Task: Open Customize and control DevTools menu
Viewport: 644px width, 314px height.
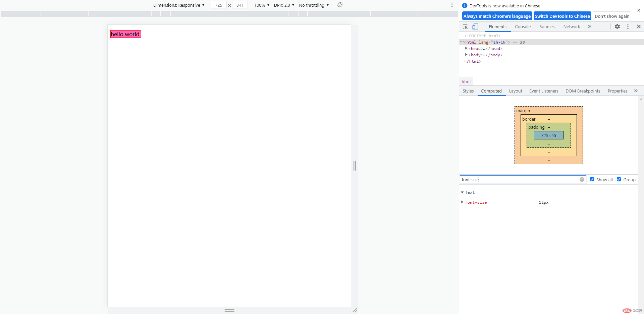Action: point(628,26)
